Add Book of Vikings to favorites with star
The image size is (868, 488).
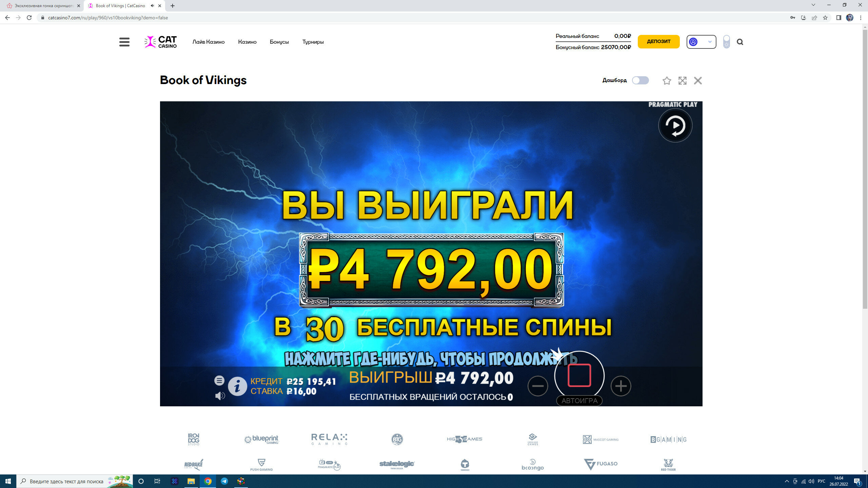pos(667,81)
